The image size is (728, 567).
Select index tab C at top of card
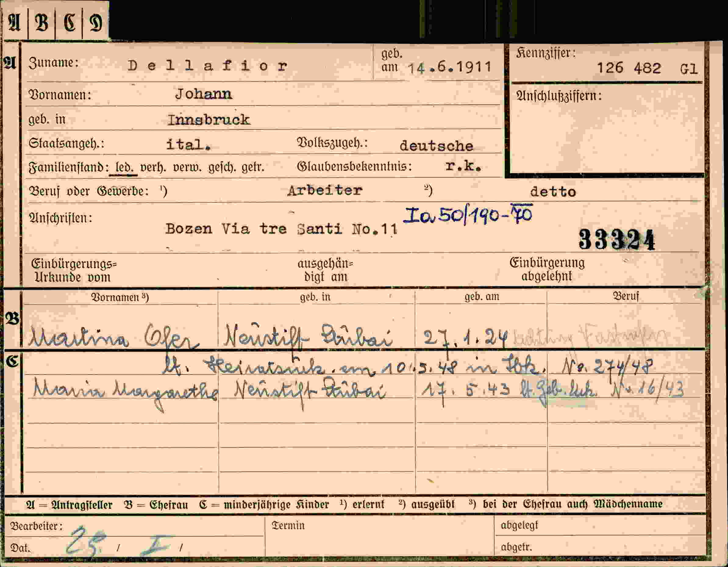[69, 23]
